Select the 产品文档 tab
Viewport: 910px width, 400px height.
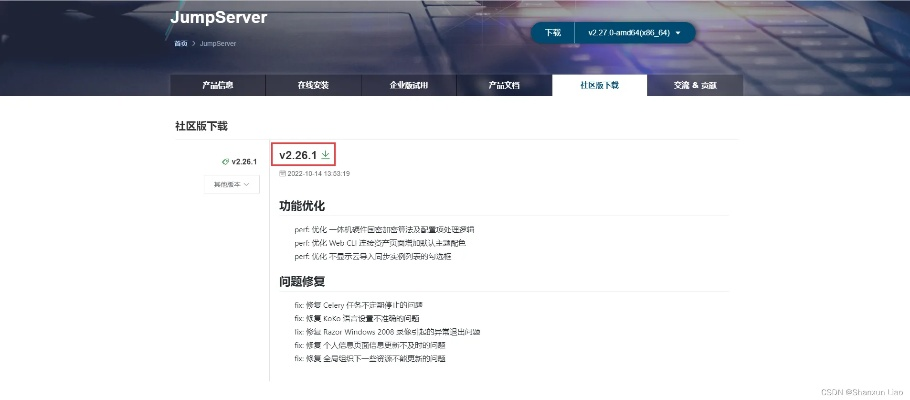pyautogui.click(x=504, y=86)
